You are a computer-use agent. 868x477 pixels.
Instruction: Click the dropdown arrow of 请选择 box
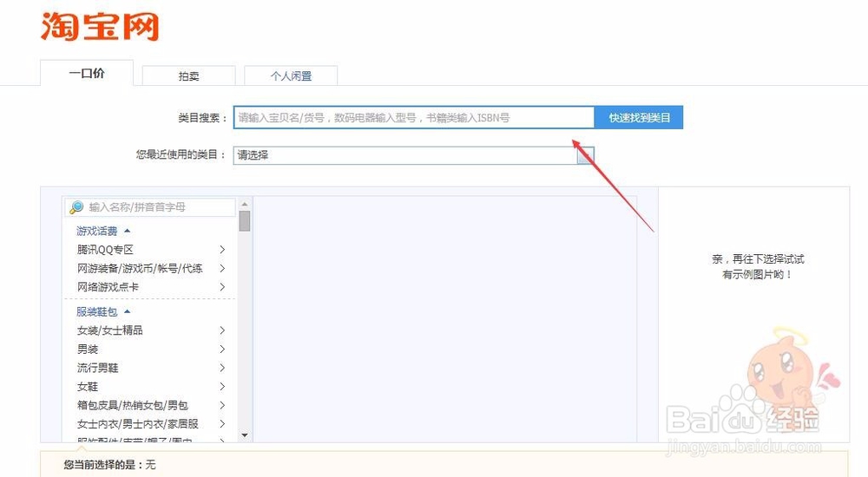586,155
